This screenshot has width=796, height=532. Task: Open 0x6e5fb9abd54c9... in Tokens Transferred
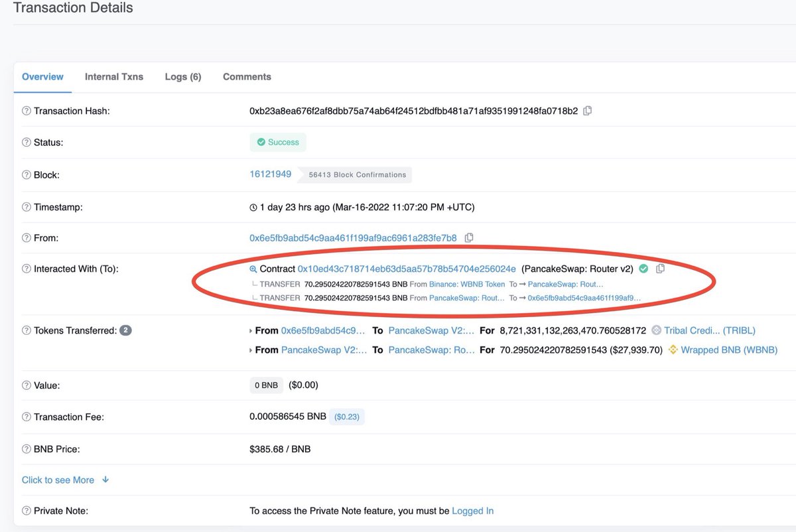pyautogui.click(x=323, y=330)
